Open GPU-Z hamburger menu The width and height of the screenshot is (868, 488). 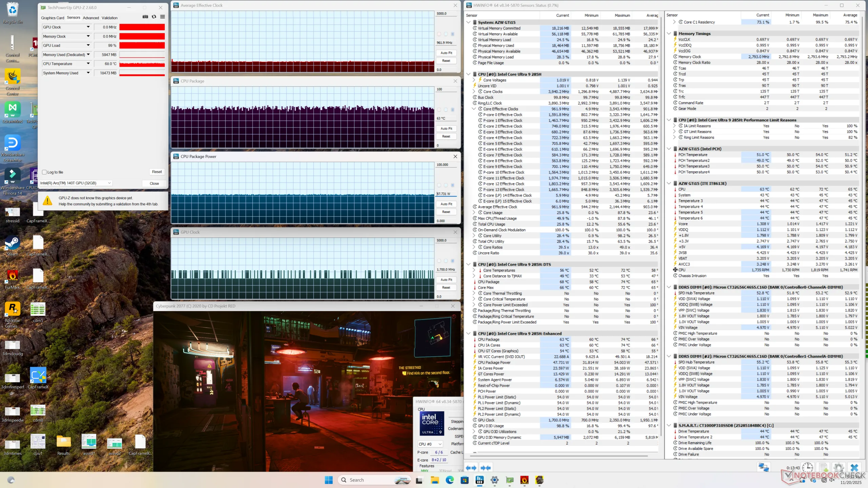click(163, 17)
